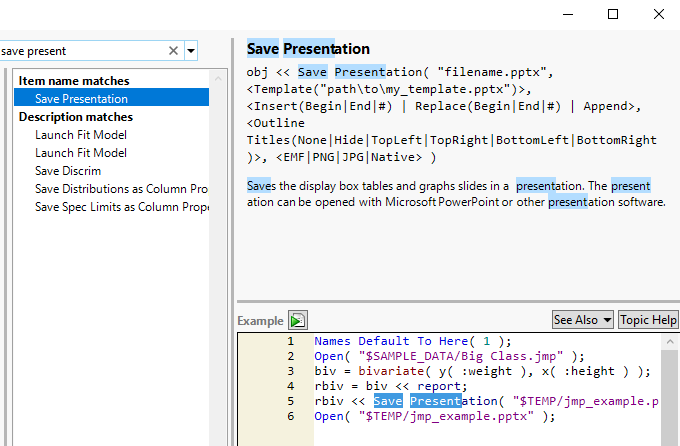Minimize the Scripting Index window
This screenshot has height=446, width=680.
(x=568, y=14)
